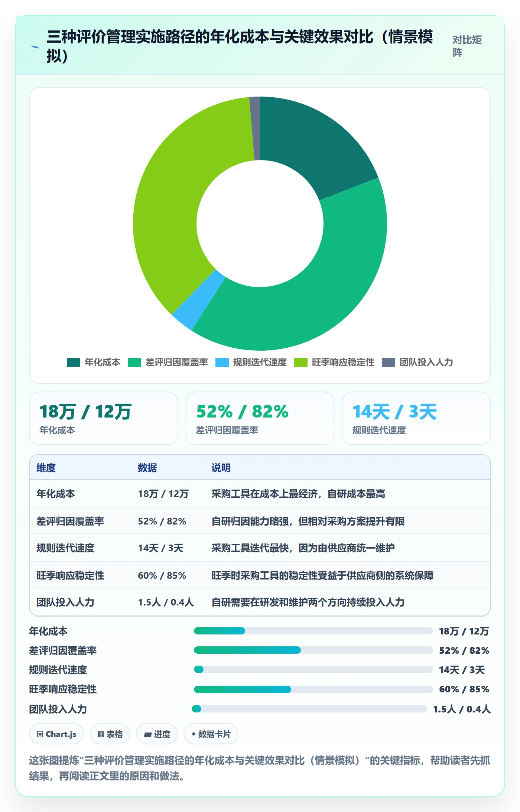Click the 对比矩阵 badge in header

[x=467, y=46]
